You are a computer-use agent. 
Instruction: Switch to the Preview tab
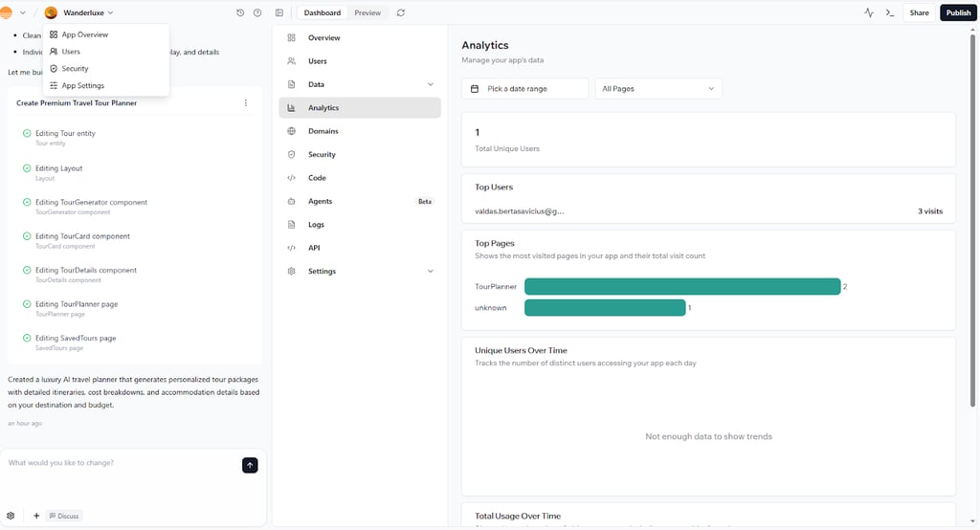click(x=367, y=12)
